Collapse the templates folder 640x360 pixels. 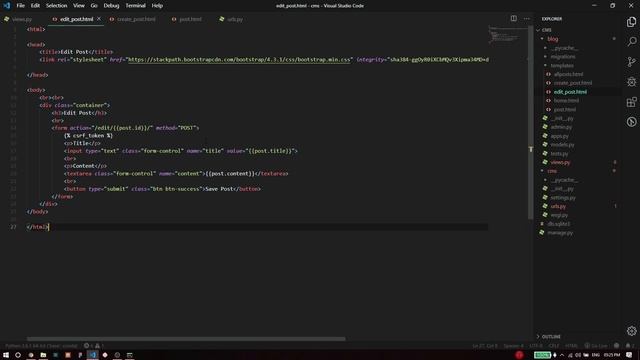[x=562, y=65]
